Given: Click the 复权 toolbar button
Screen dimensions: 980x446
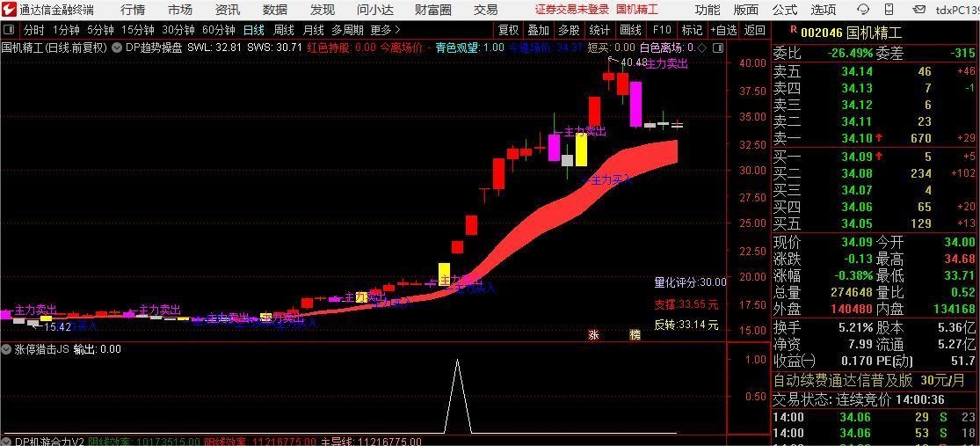Looking at the screenshot, I should tap(509, 29).
